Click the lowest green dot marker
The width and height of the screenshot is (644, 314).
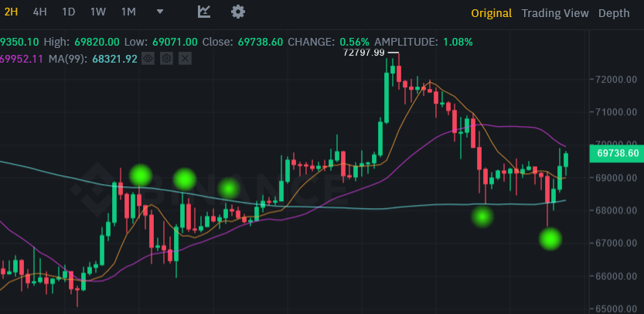point(550,239)
